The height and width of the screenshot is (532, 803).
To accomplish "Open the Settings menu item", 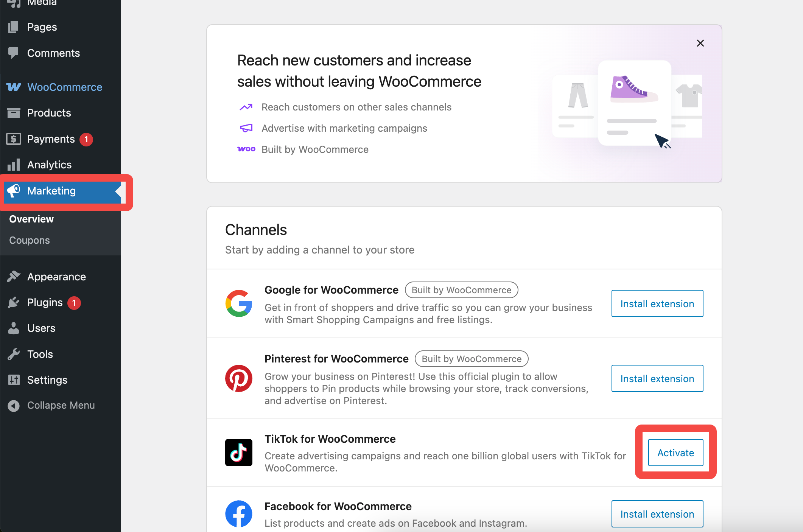I will pos(47,380).
